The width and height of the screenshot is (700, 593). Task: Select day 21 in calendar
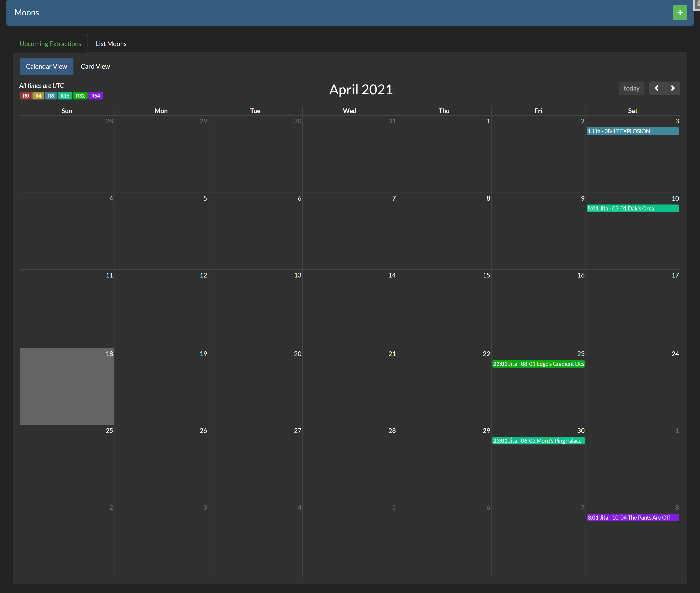(x=350, y=387)
